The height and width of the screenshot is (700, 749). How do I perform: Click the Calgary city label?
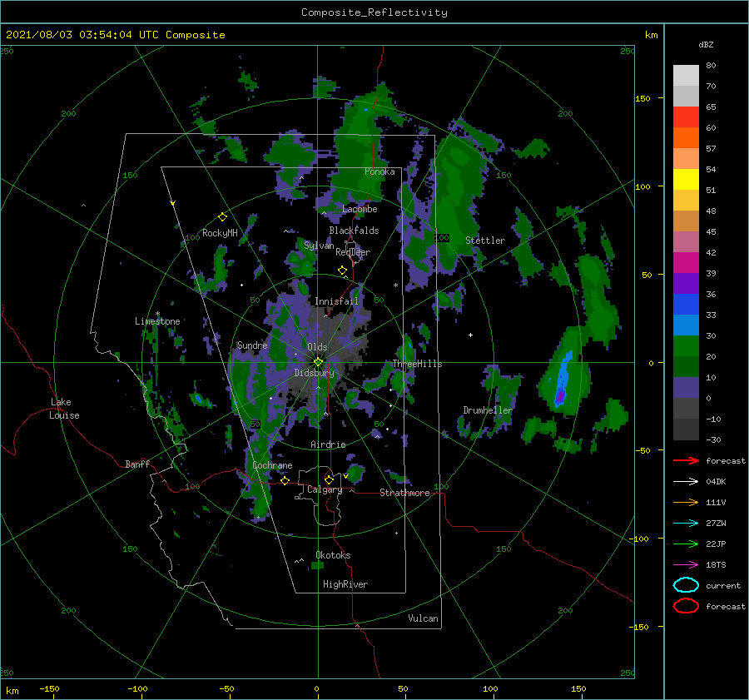tap(325, 489)
